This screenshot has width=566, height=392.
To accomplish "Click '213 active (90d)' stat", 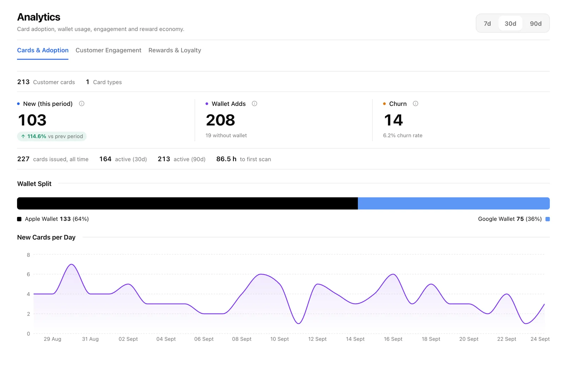I will (181, 159).
